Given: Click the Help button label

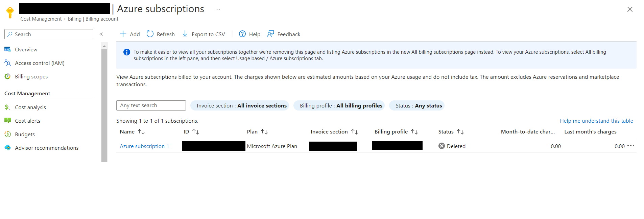Looking at the screenshot, I should pos(255,34).
